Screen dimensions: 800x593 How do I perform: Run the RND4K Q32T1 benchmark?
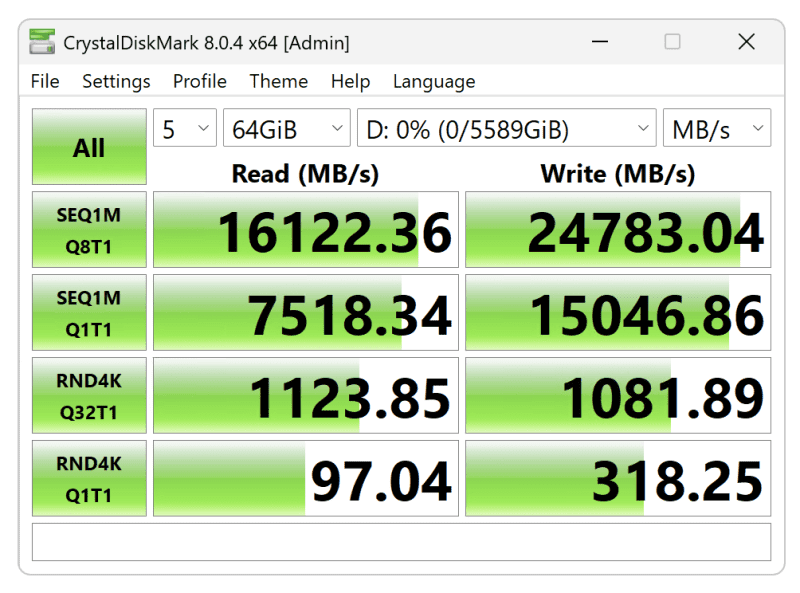click(x=89, y=397)
